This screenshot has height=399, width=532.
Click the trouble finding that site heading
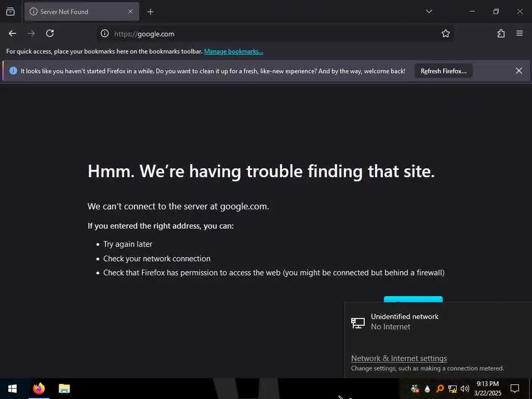(261, 171)
